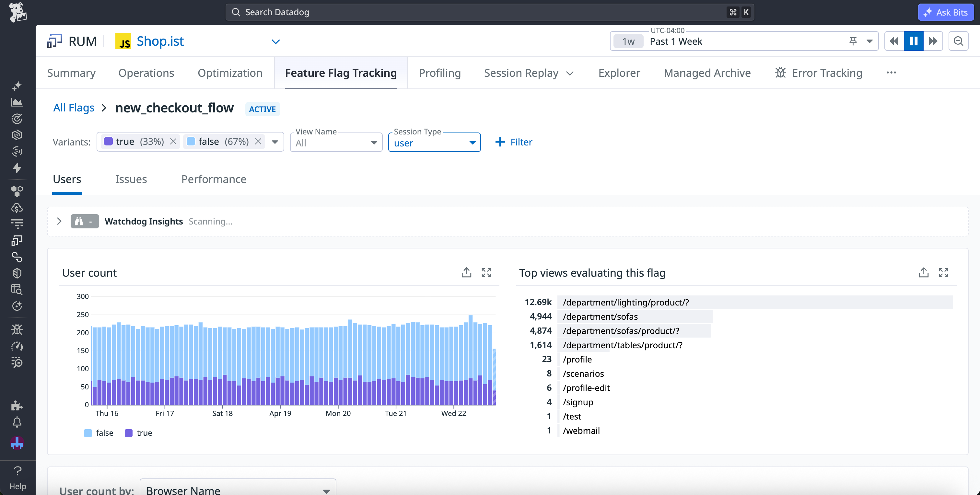
Task: Open the Variants dropdown arrow
Action: (275, 142)
